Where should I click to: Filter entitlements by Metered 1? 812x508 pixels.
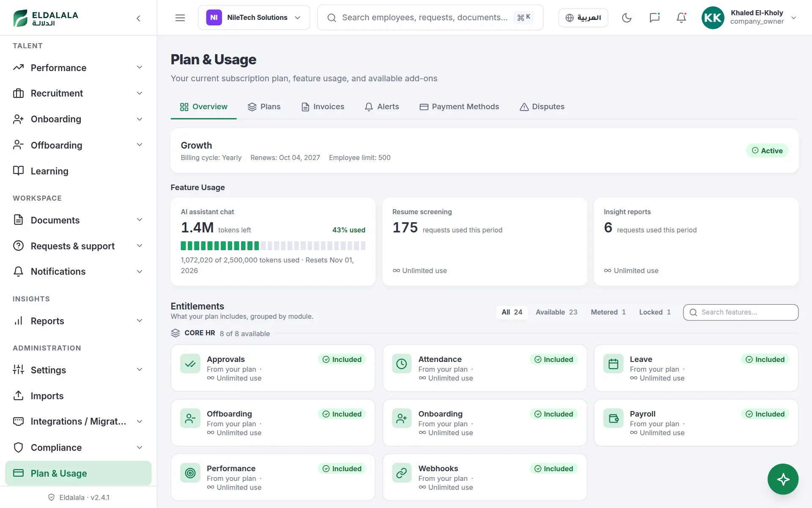pyautogui.click(x=608, y=312)
